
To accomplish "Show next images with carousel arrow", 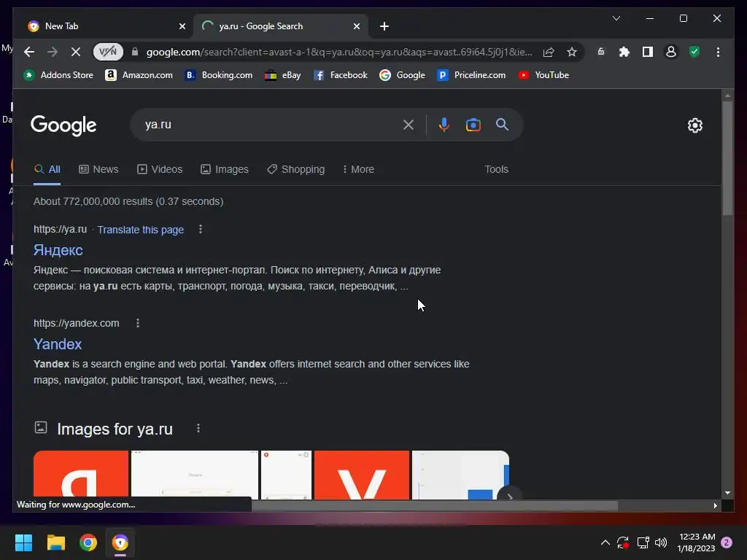I will (x=510, y=495).
